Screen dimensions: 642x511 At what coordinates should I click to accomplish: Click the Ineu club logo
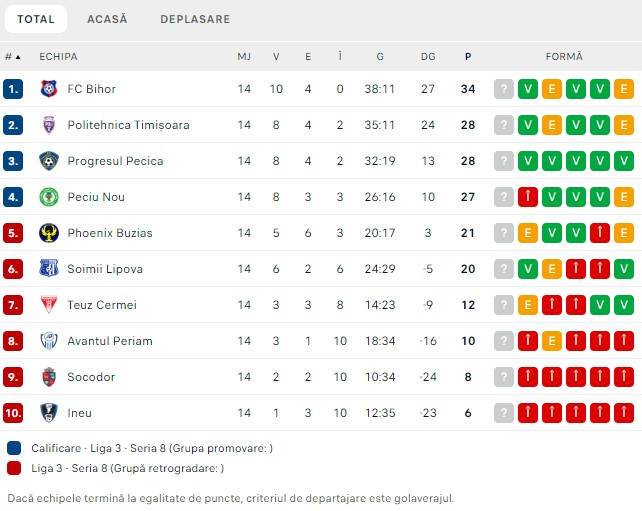(49, 413)
